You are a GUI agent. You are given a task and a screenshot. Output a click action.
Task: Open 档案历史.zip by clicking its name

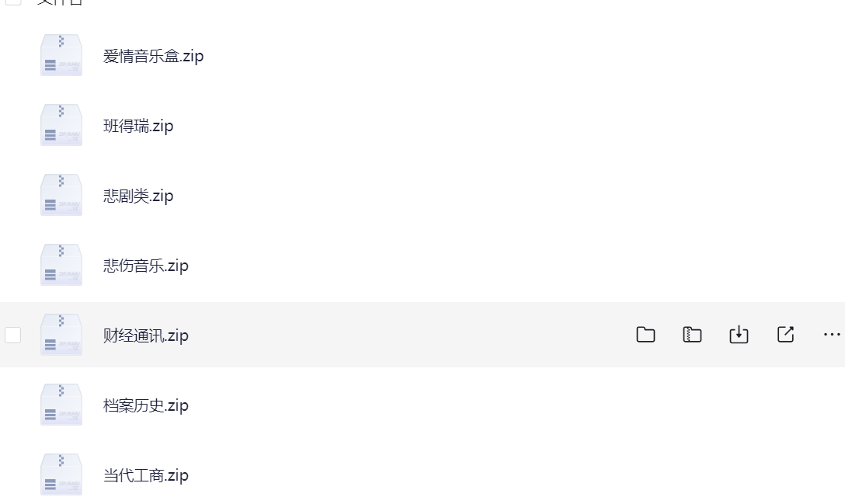click(144, 405)
